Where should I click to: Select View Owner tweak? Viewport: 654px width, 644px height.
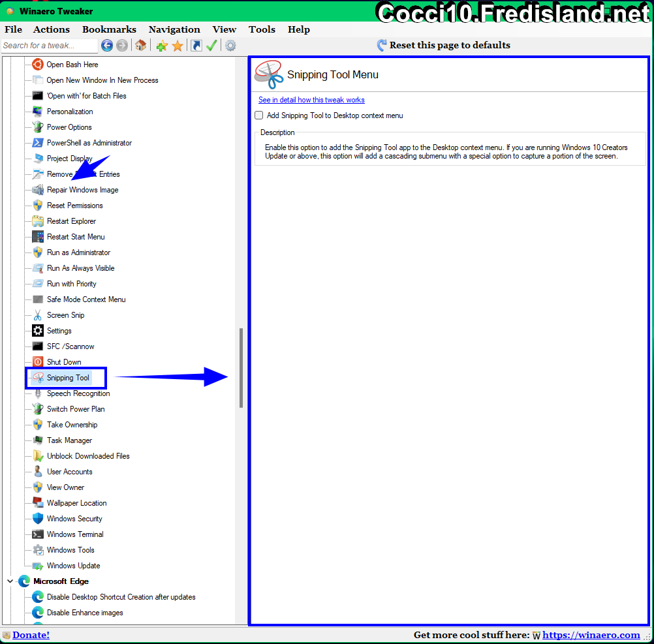pyautogui.click(x=65, y=487)
